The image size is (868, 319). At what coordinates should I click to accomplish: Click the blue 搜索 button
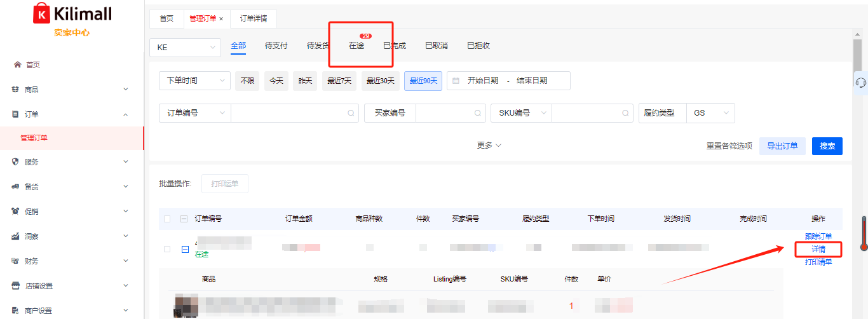tap(827, 146)
